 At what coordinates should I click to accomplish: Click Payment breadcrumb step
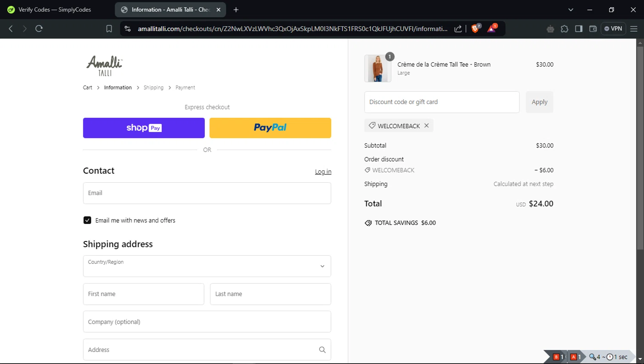185,87
